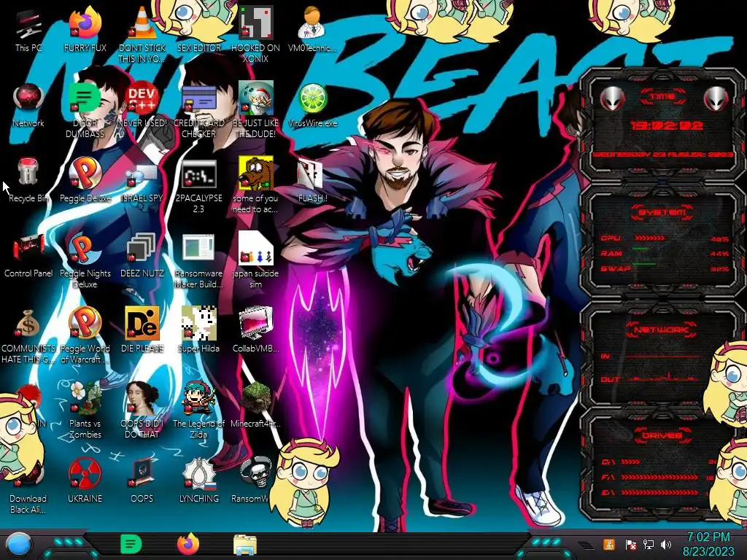Click the flag notification tray icon
The height and width of the screenshot is (560, 747).
tap(631, 545)
